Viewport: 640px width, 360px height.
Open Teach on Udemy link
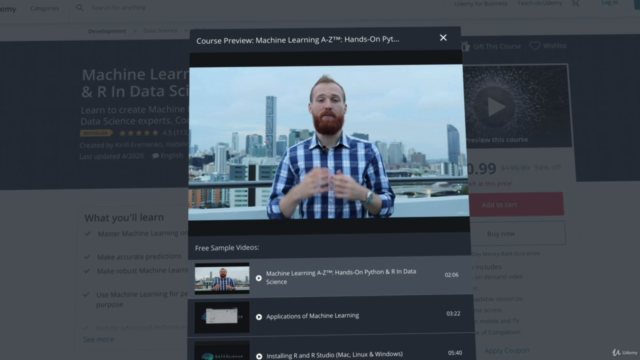coord(540,3)
